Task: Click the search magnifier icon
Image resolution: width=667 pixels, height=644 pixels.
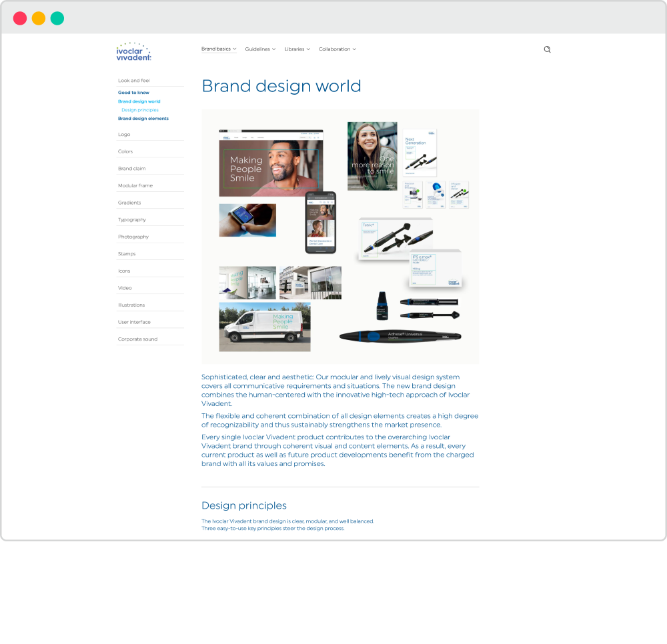Action: (x=547, y=49)
